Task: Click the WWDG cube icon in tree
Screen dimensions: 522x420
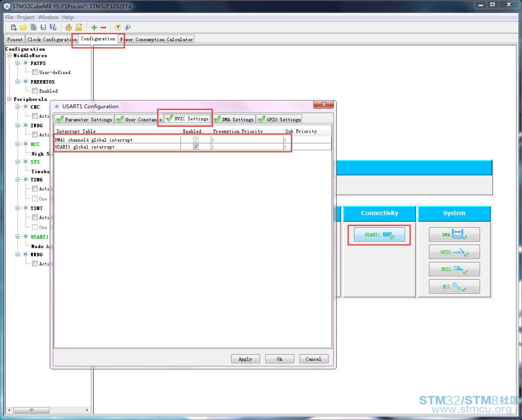Action: [x=26, y=255]
